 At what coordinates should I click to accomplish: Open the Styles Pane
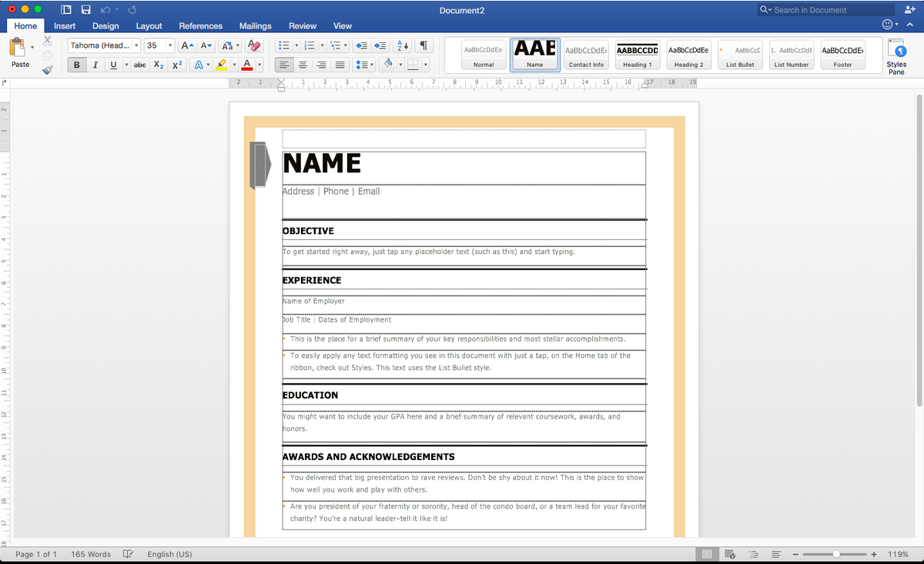pos(896,56)
